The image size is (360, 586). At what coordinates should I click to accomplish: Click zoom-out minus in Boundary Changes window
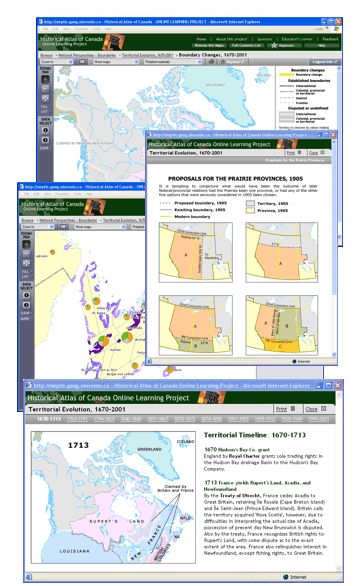pos(45,89)
